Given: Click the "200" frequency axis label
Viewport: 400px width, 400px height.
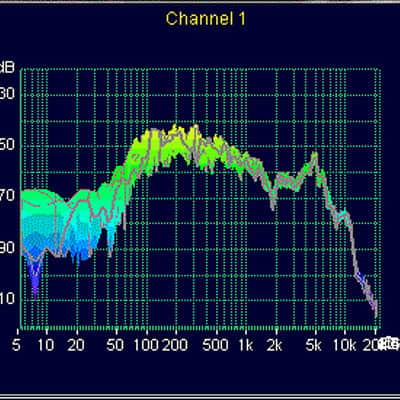Looking at the screenshot, I should pos(175,345).
